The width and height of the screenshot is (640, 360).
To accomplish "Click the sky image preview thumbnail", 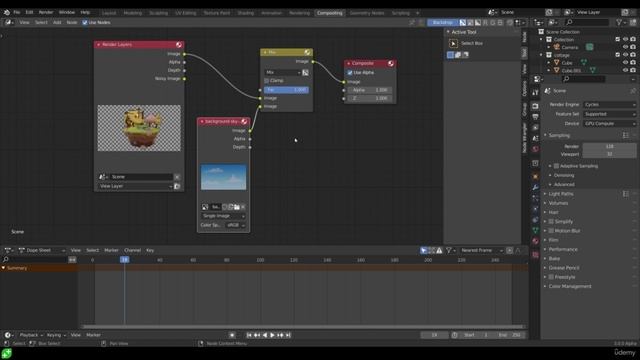I will point(223,177).
